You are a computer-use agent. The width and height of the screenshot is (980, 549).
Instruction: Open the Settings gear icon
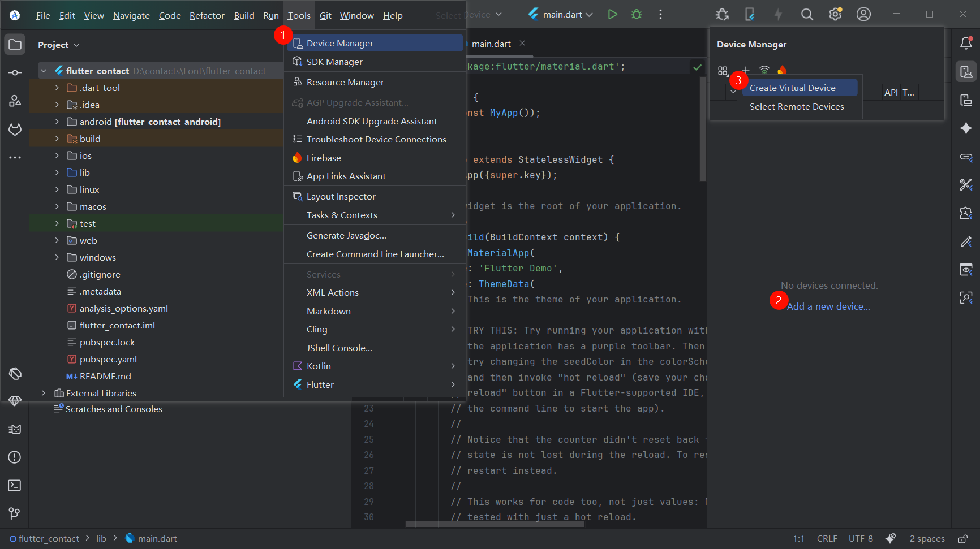point(835,15)
